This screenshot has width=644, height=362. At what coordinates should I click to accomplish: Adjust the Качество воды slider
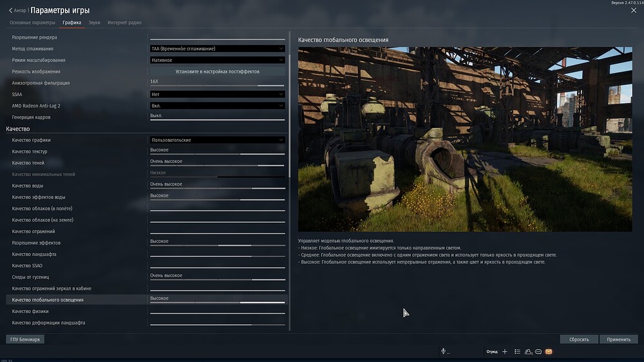(x=217, y=188)
